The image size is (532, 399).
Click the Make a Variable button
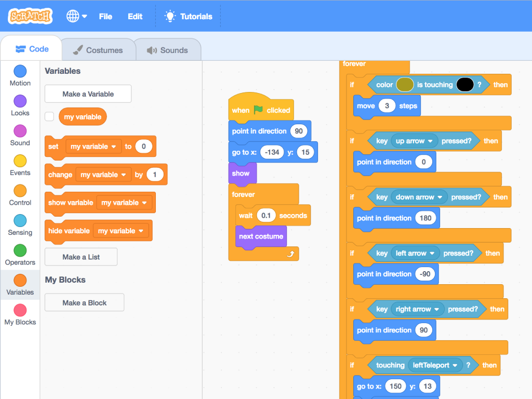pyautogui.click(x=88, y=94)
